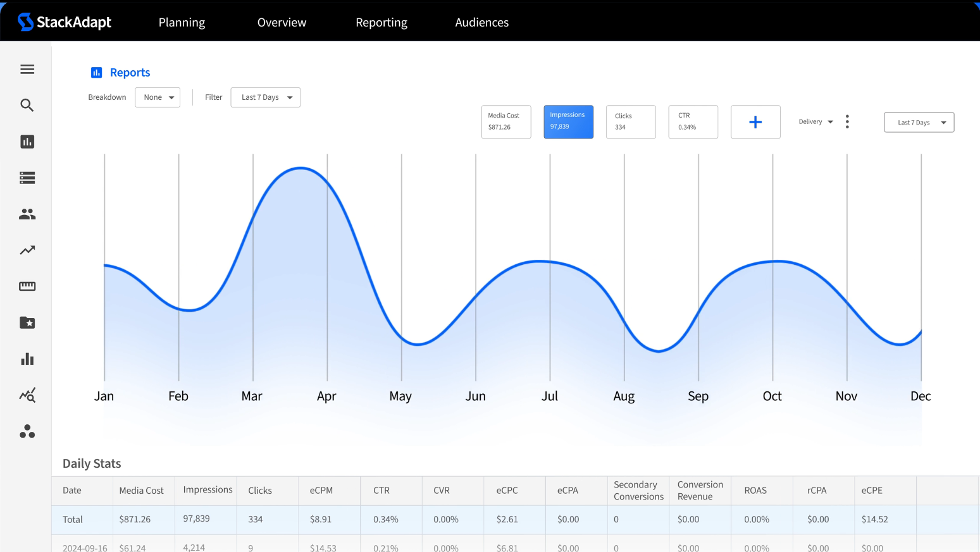Select the Clicks metric card

[x=631, y=122]
